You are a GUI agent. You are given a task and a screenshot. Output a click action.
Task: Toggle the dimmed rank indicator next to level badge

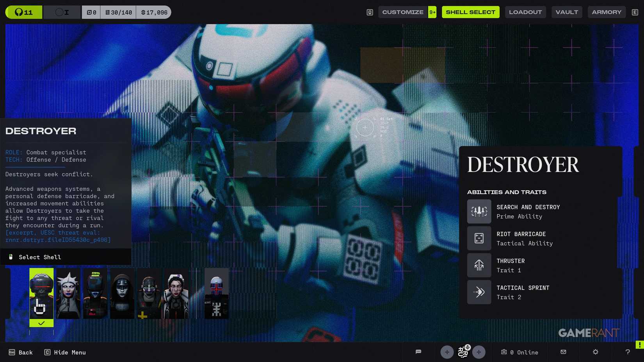tap(60, 12)
